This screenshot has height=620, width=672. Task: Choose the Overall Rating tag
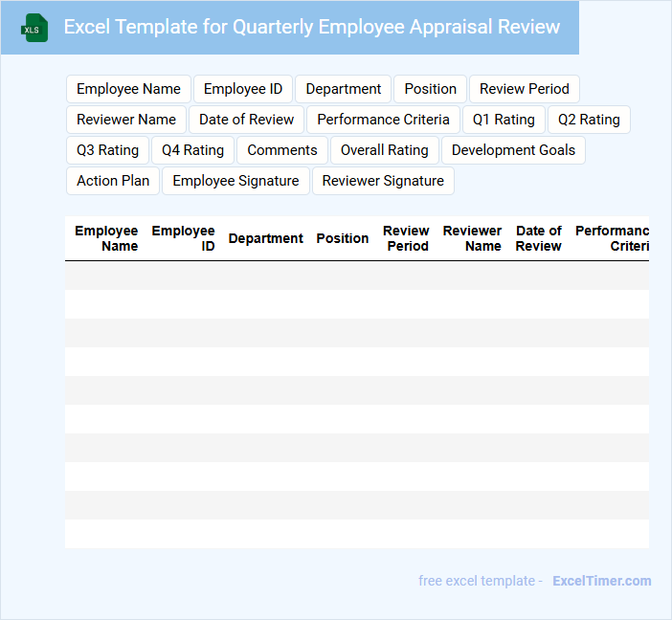point(385,150)
